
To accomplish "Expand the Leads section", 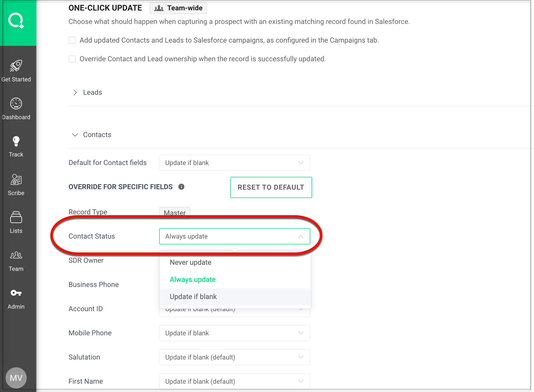I will pyautogui.click(x=75, y=92).
